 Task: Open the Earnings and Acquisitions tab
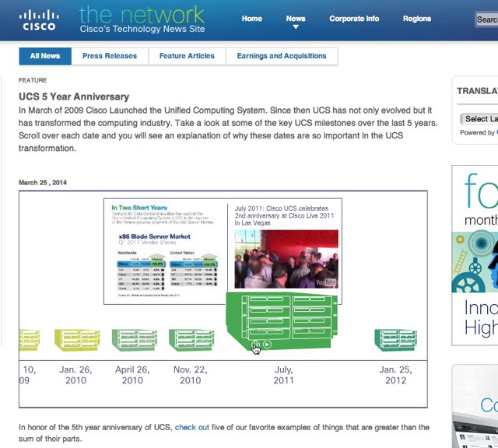(282, 56)
